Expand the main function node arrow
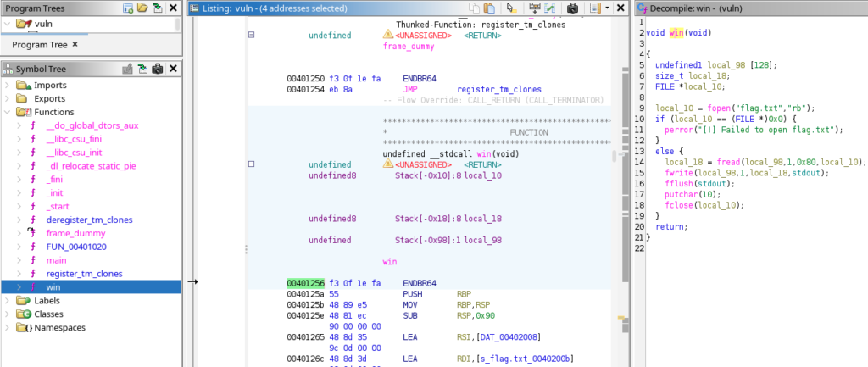The image size is (868, 367). click(20, 260)
